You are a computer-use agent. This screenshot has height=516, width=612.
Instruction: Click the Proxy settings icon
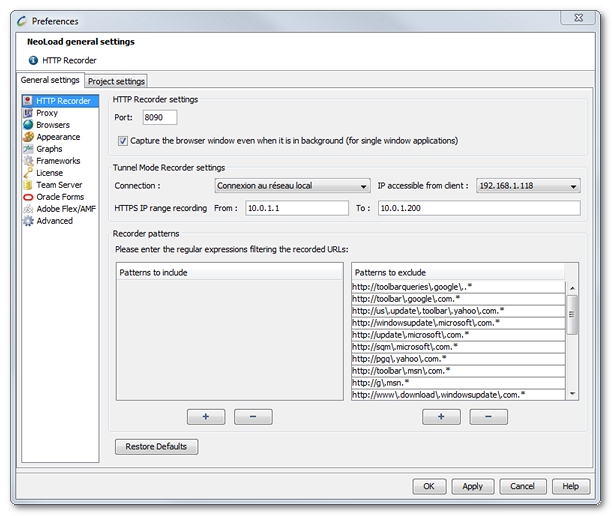[28, 113]
